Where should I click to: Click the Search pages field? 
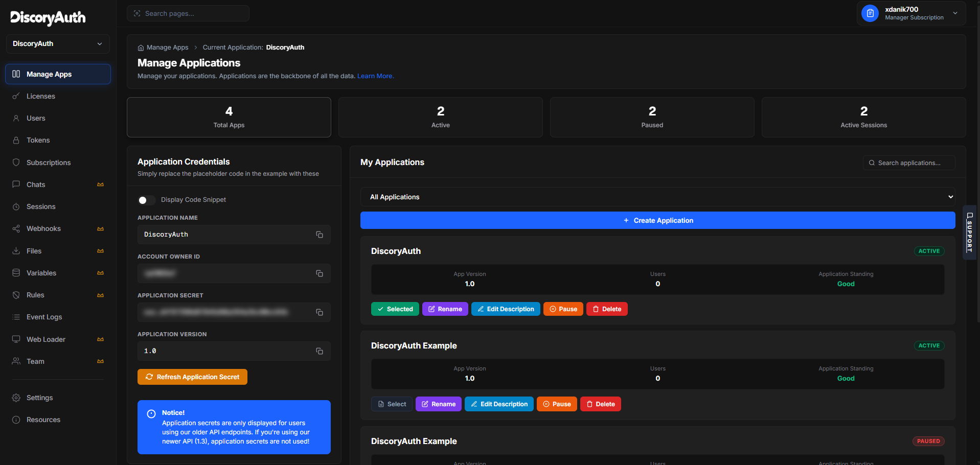188,13
